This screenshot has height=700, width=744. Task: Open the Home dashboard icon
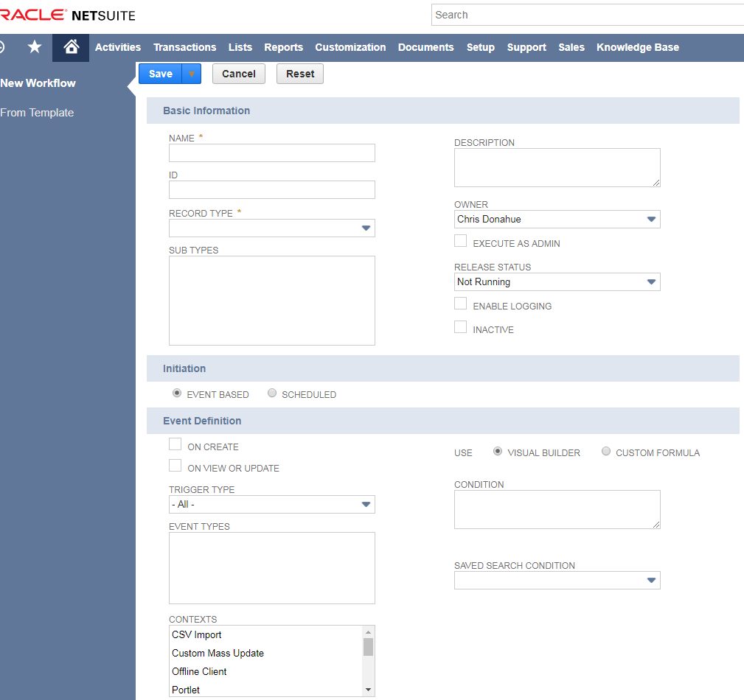pyautogui.click(x=70, y=46)
